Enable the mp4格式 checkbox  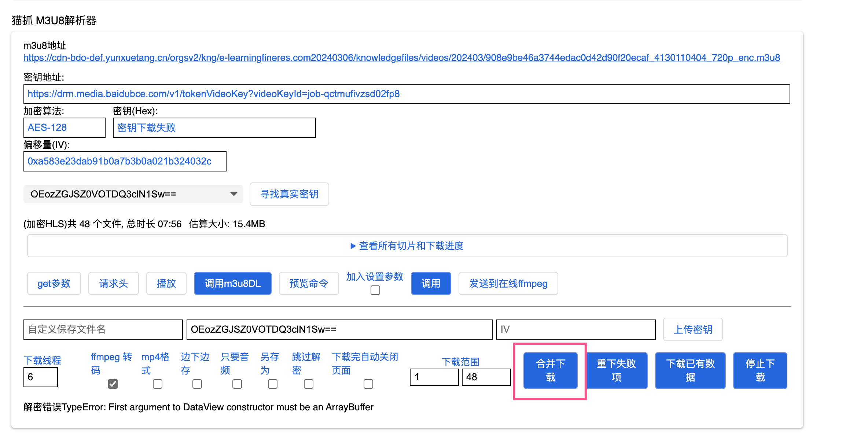pos(158,384)
